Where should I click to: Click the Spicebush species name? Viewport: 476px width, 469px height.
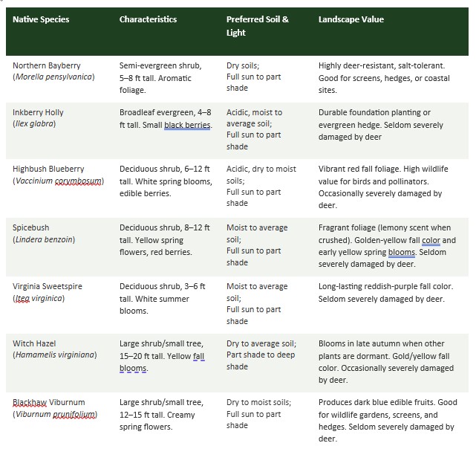pyautogui.click(x=44, y=233)
